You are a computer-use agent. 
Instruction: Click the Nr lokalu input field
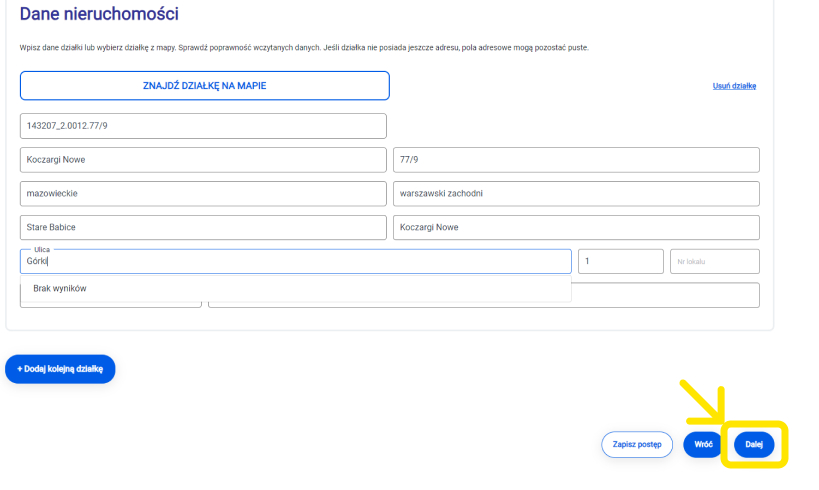pyautogui.click(x=714, y=262)
